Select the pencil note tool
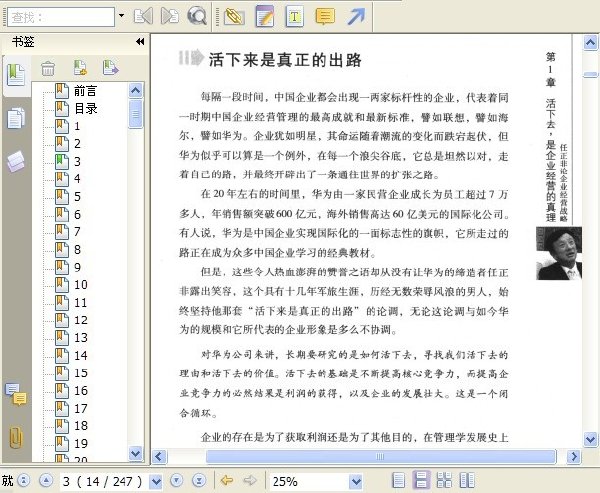 [x=265, y=16]
